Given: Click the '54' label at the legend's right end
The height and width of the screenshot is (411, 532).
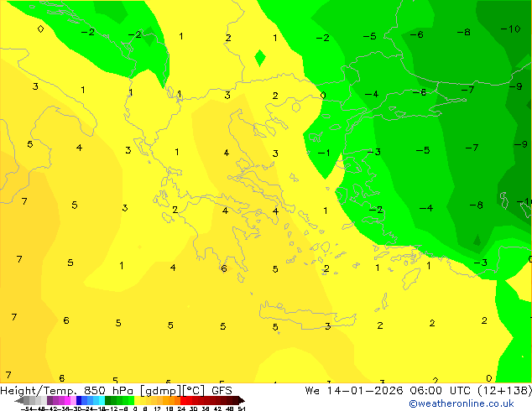Looking at the screenshot, I should click(242, 408).
